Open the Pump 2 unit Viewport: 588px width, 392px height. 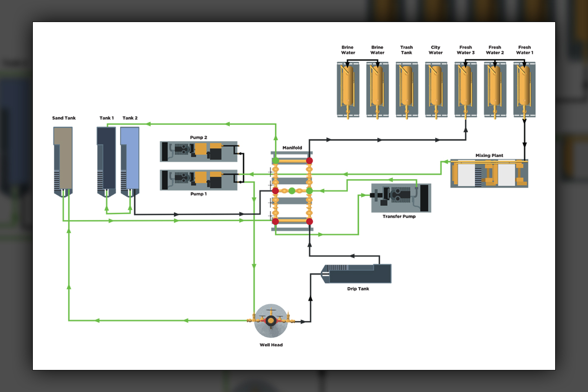198,151
